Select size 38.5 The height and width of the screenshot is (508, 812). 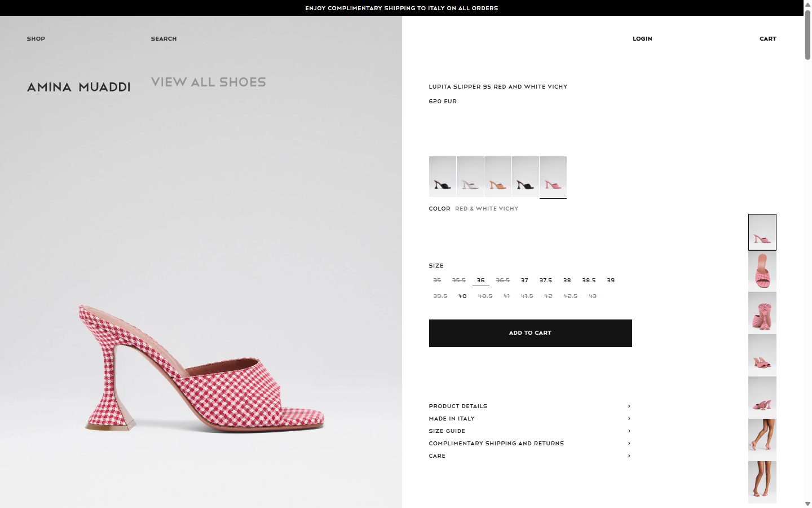click(x=589, y=281)
